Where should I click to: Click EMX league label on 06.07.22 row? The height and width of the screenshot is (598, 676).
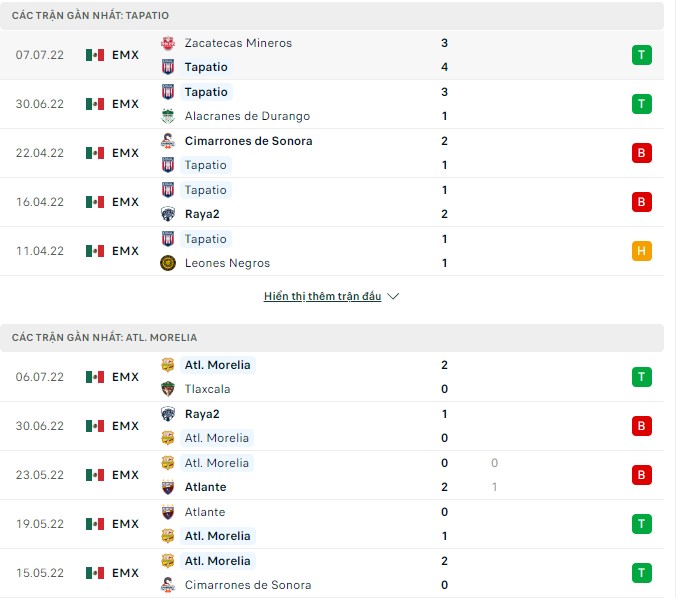click(x=125, y=377)
